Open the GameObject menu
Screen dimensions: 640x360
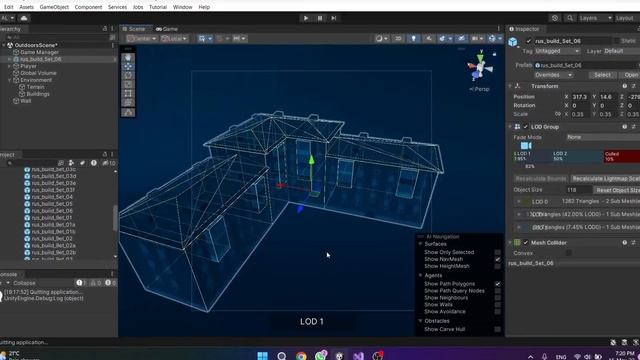tap(54, 7)
